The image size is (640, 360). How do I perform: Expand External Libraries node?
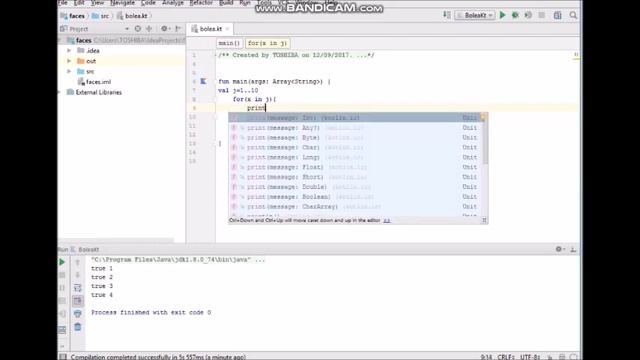60,92
